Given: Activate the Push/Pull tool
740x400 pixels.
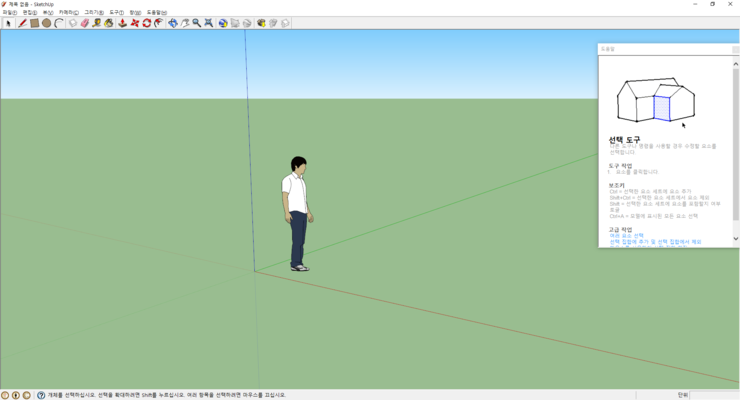Looking at the screenshot, I should coord(122,23).
